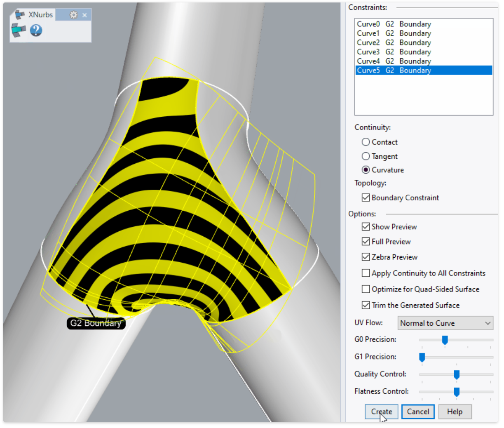The image size is (504, 428).
Task: Enable Apply Continuity to All Constraints
Action: pyautogui.click(x=366, y=273)
